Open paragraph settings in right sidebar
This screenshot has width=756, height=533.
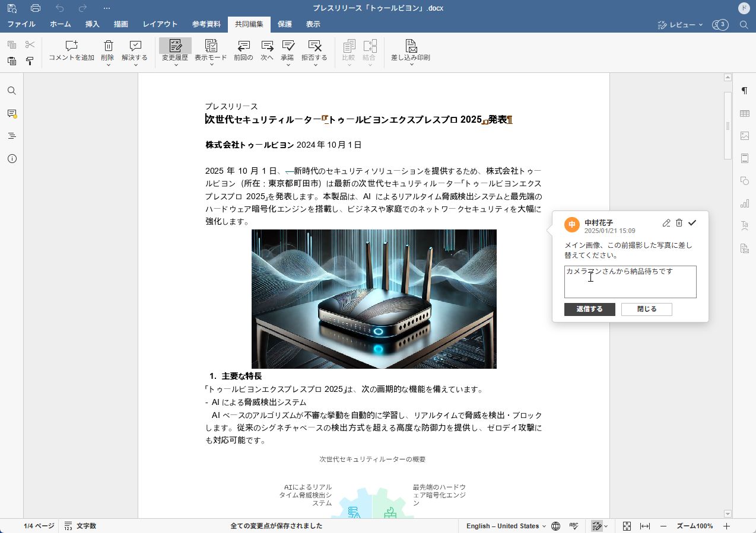(744, 91)
